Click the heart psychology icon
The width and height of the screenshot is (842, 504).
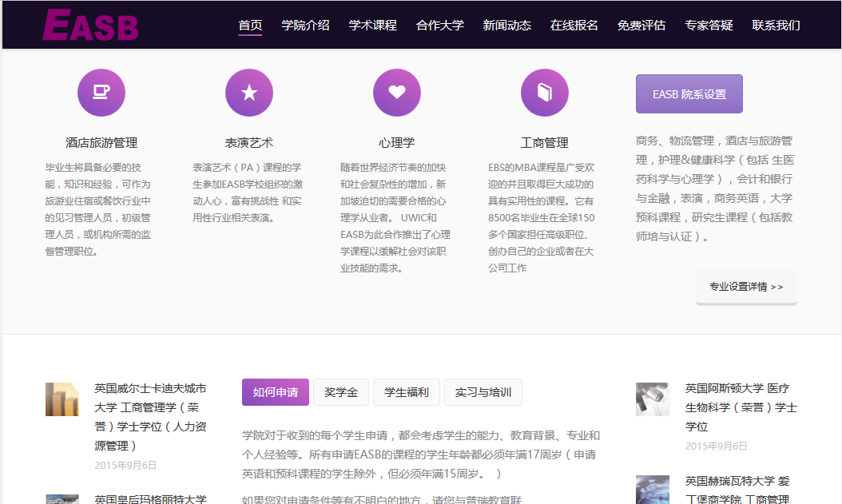pyautogui.click(x=396, y=93)
